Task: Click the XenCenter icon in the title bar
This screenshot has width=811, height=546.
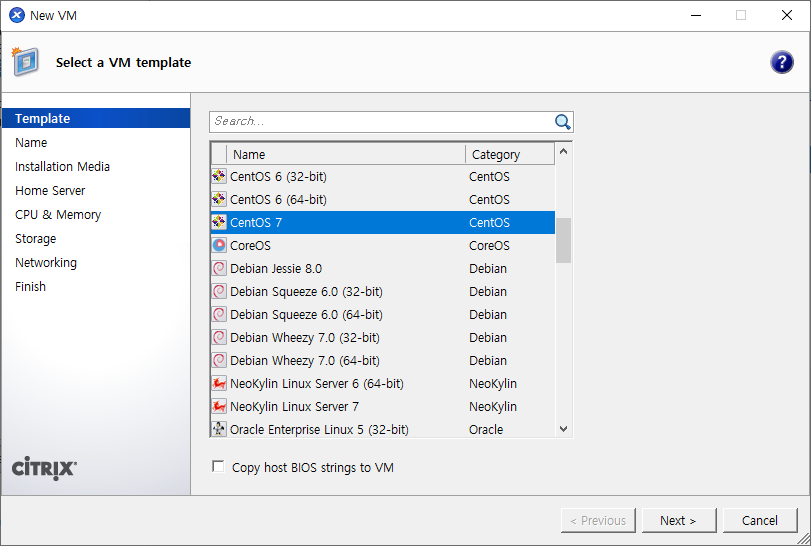Action: [x=17, y=16]
